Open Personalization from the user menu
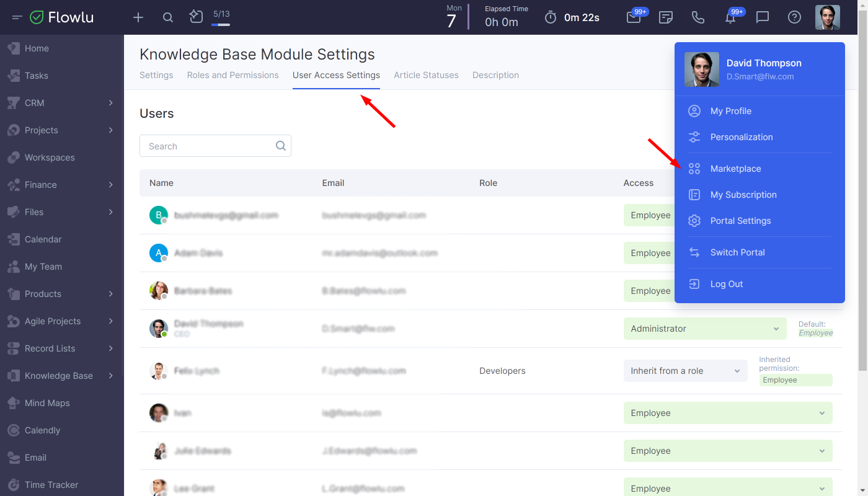The width and height of the screenshot is (868, 496). (x=742, y=137)
